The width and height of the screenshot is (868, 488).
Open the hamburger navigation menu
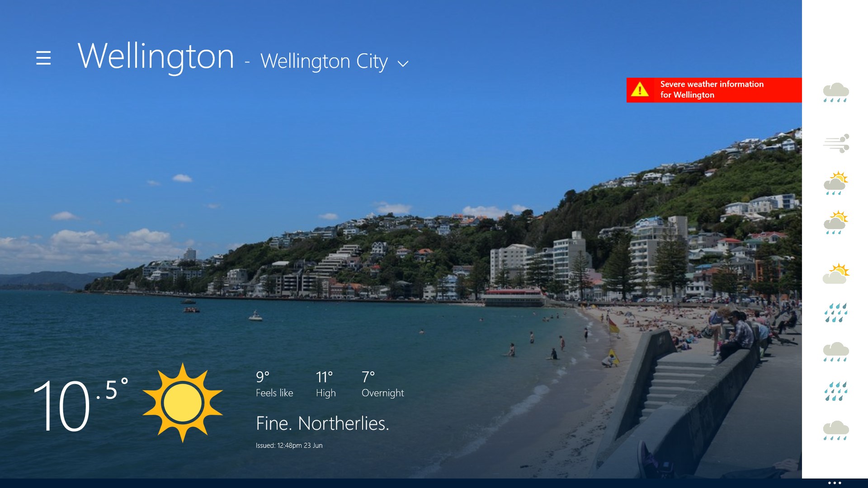coord(43,58)
